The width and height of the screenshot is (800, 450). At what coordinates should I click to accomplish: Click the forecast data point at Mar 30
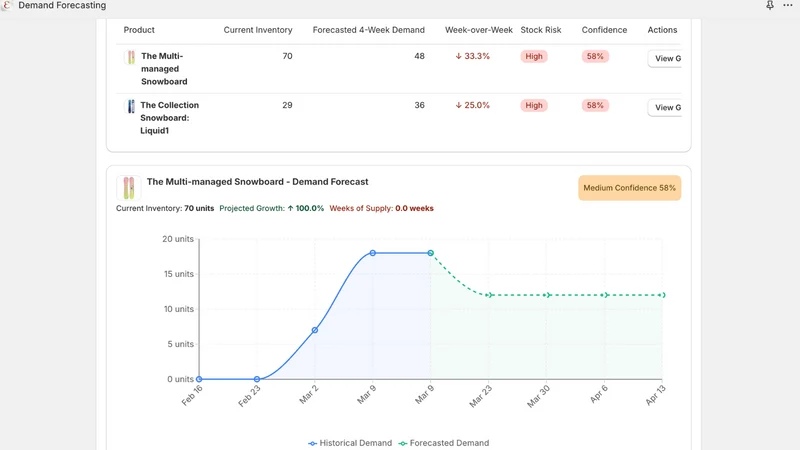[x=546, y=295]
